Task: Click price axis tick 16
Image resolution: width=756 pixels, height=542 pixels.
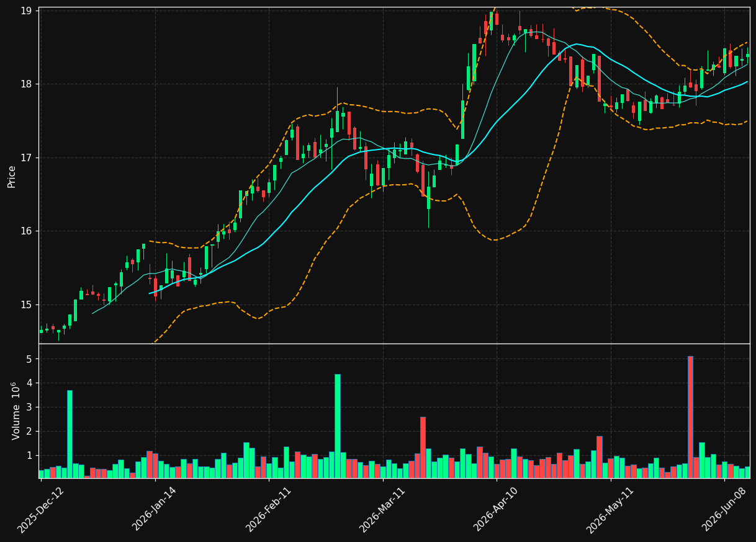Action: [x=26, y=231]
